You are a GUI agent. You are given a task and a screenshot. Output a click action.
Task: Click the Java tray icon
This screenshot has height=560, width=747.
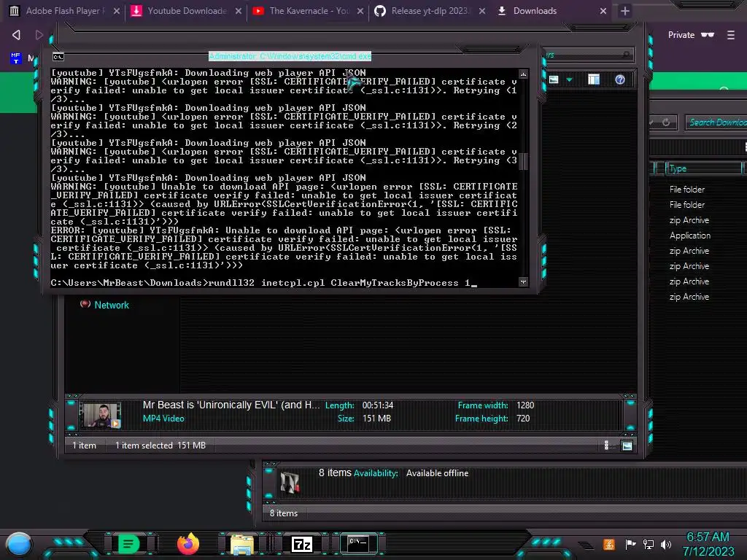coord(609,544)
